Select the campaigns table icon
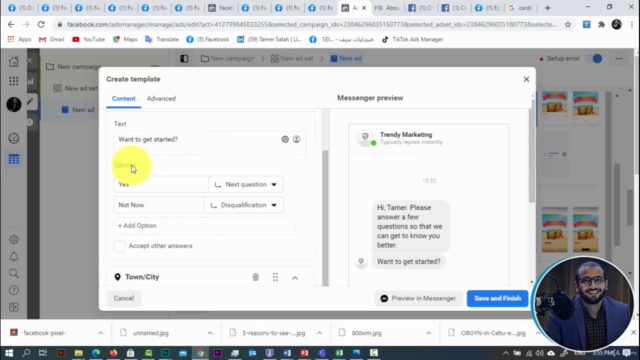This screenshot has width=640, height=360. click(13, 159)
